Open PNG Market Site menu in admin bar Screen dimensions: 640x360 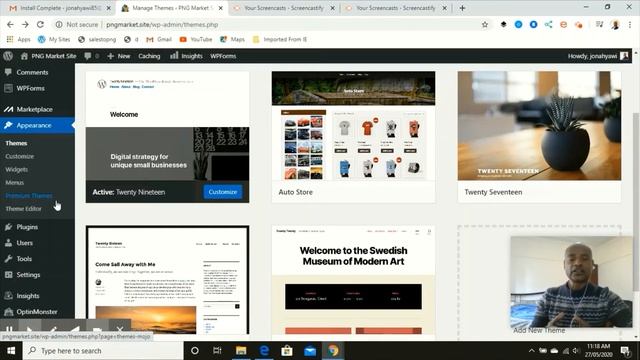(49, 56)
